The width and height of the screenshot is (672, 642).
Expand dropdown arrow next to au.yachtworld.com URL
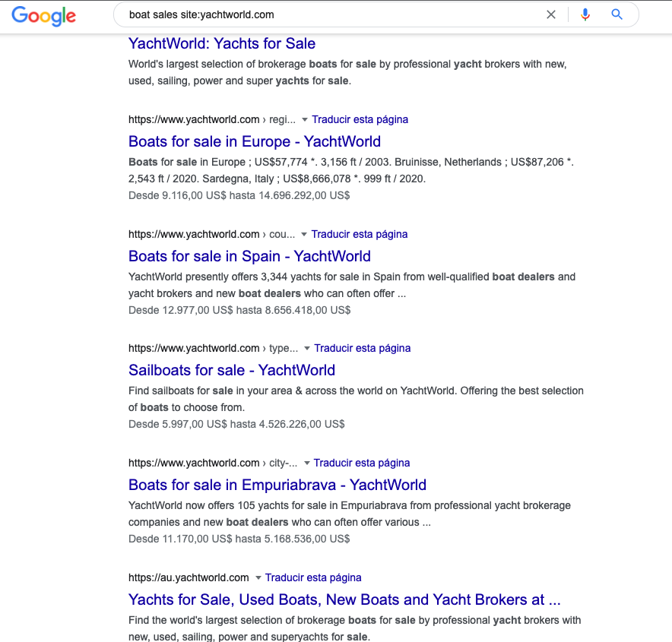[x=258, y=578]
